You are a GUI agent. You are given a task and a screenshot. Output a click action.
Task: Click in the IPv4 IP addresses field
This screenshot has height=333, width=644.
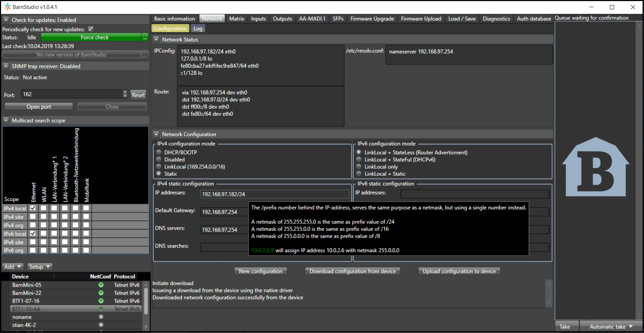pos(274,194)
